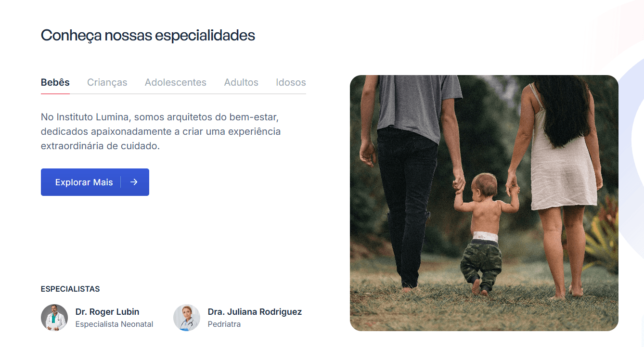The height and width of the screenshot is (347, 644).
Task: Click the red underline beneath Bebês
Action: point(55,93)
